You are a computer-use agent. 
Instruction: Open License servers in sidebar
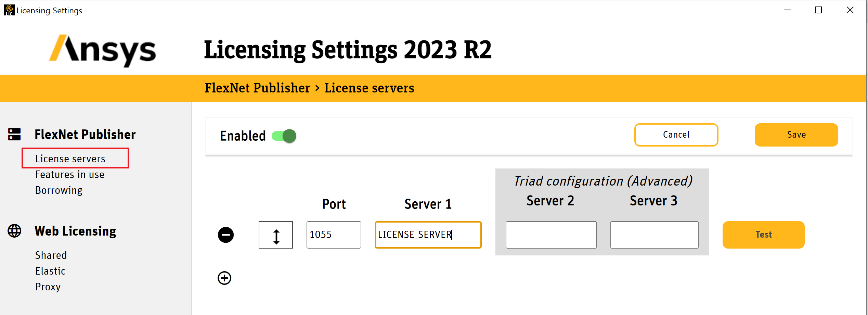70,159
